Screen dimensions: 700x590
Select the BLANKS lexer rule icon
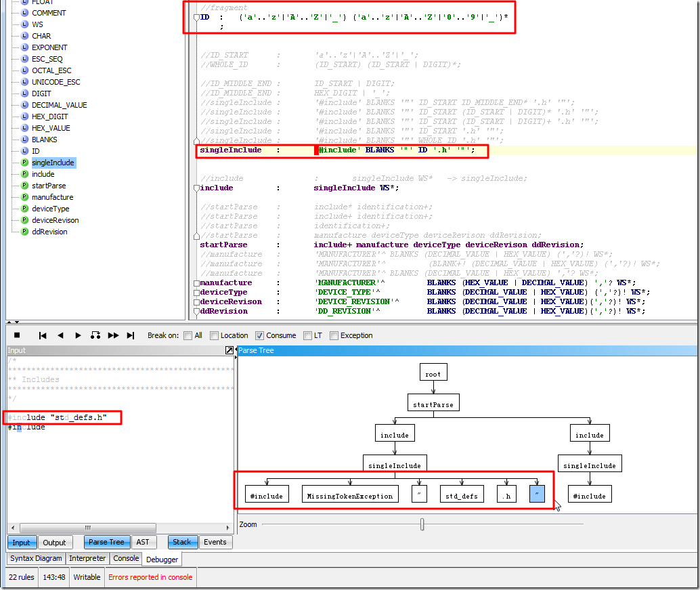click(25, 140)
